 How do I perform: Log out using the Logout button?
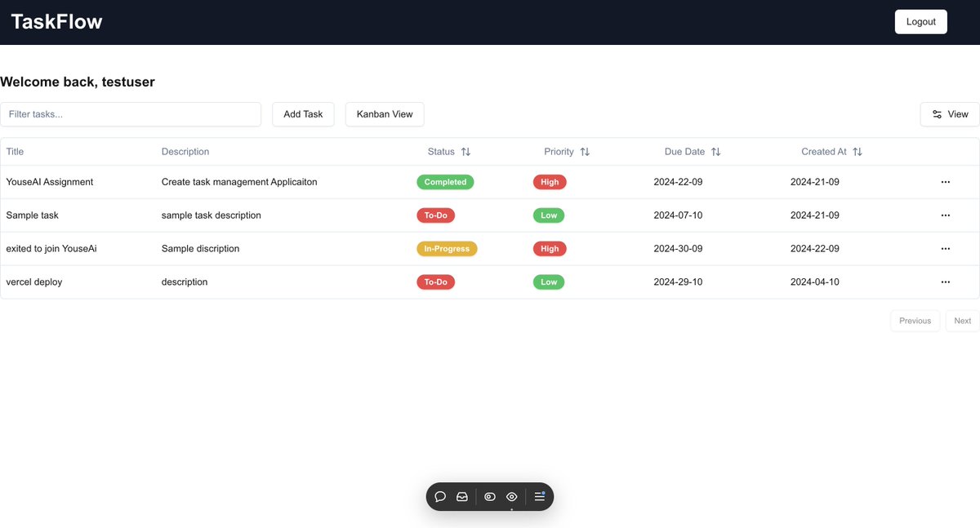[921, 22]
